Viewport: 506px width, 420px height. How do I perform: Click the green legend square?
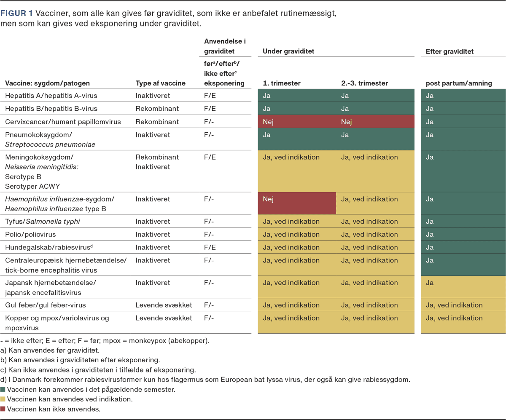[x=3, y=390]
